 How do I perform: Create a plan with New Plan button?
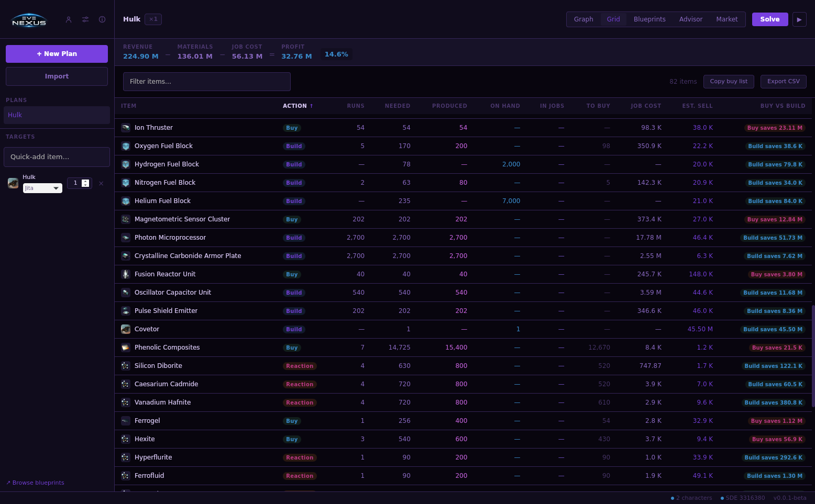coord(57,54)
